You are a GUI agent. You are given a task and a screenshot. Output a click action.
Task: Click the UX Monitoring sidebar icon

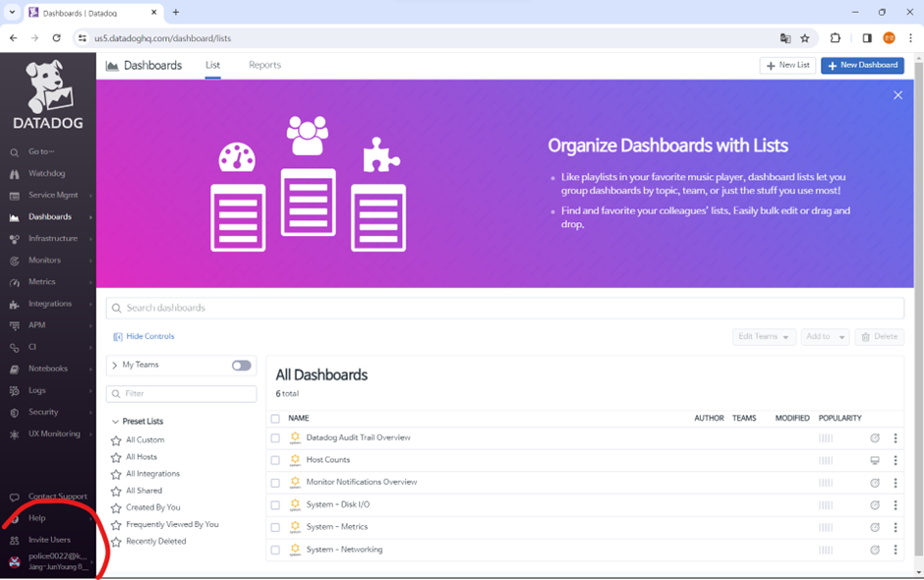[x=14, y=435]
